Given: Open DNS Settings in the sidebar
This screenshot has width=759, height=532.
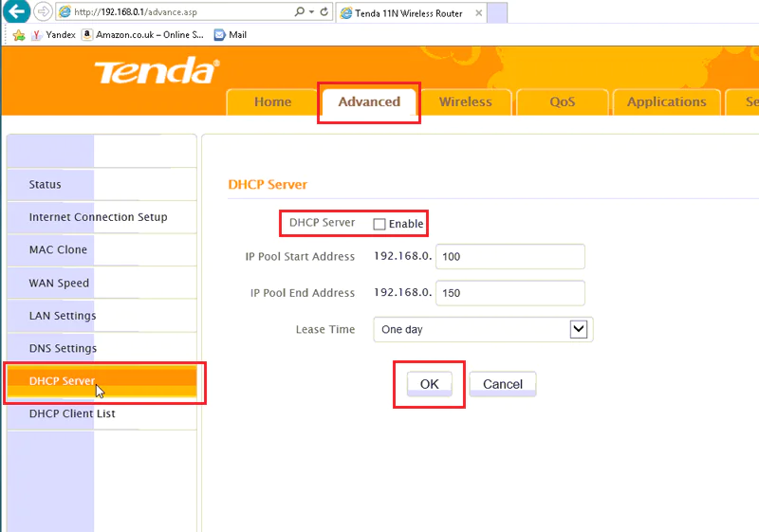Looking at the screenshot, I should point(102,348).
